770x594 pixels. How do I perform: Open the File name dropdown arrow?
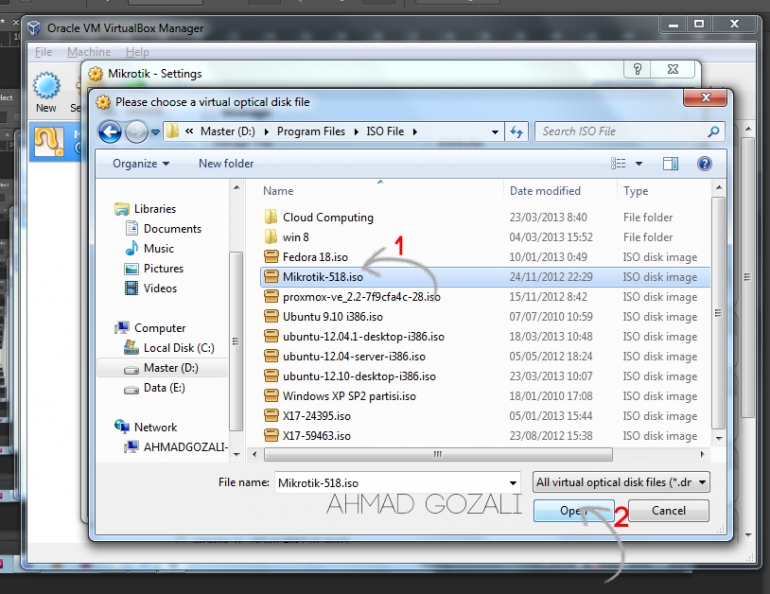tap(513, 482)
